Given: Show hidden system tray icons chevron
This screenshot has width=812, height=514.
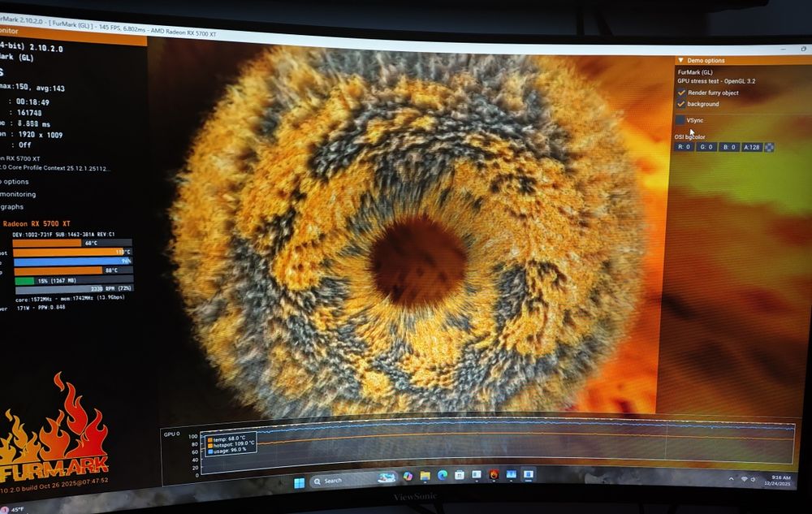Looking at the screenshot, I should click(732, 479).
